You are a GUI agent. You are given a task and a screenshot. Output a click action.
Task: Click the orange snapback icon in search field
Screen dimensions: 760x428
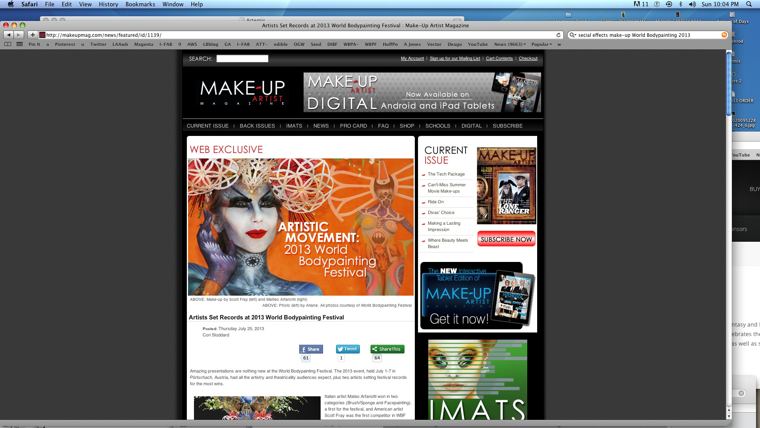724,35
